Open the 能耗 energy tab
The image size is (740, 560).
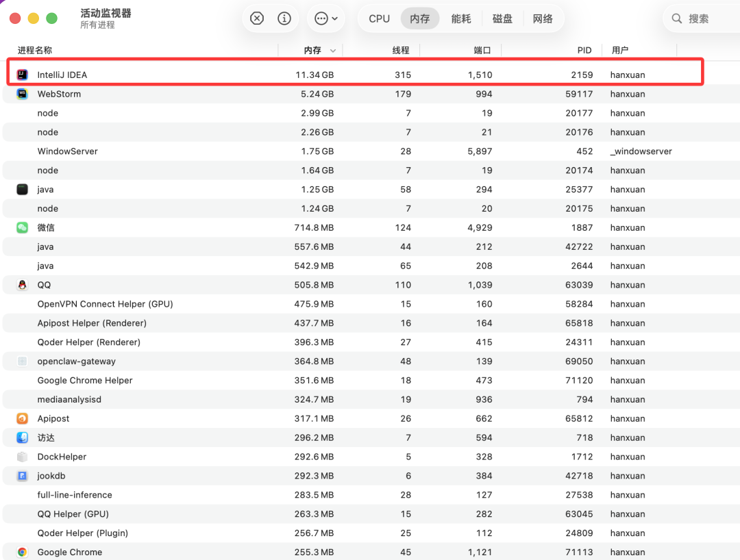pyautogui.click(x=461, y=18)
